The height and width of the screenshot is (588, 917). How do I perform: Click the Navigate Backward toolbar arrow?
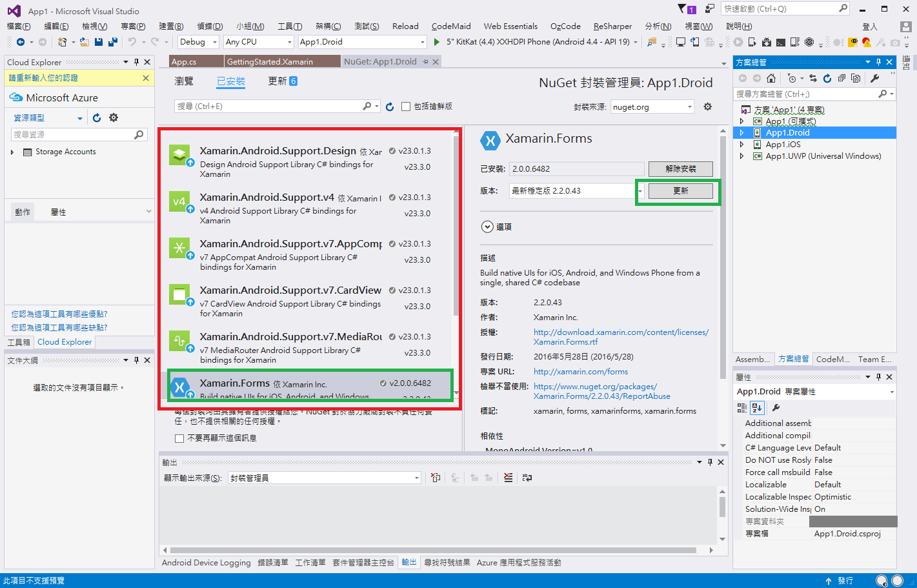21,42
